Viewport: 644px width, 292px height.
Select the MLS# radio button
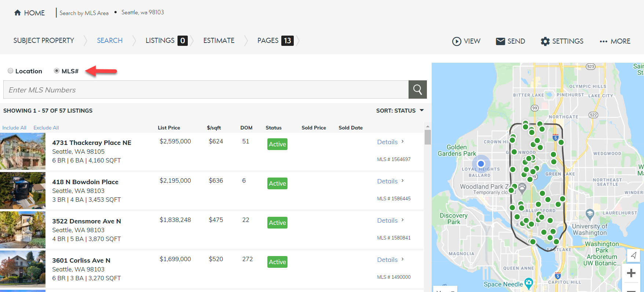click(56, 71)
